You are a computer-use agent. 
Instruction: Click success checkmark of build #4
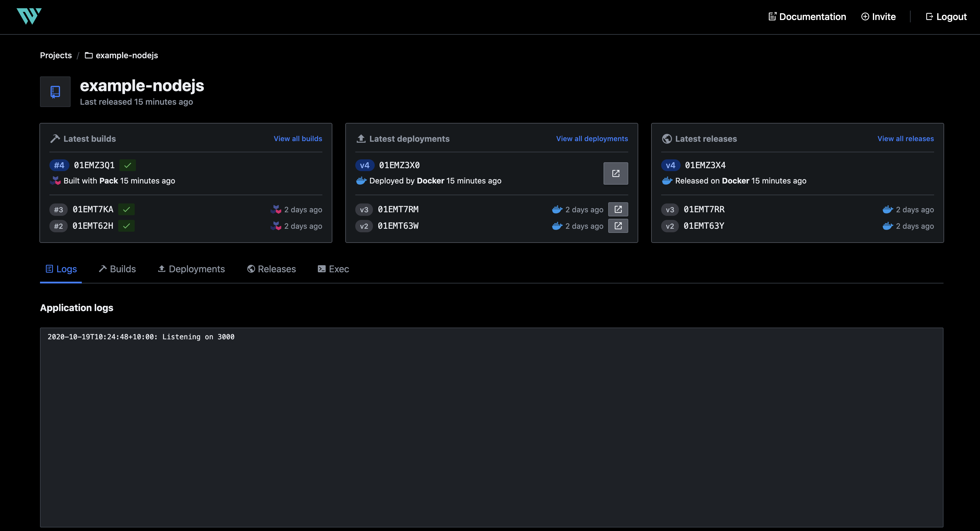(127, 165)
